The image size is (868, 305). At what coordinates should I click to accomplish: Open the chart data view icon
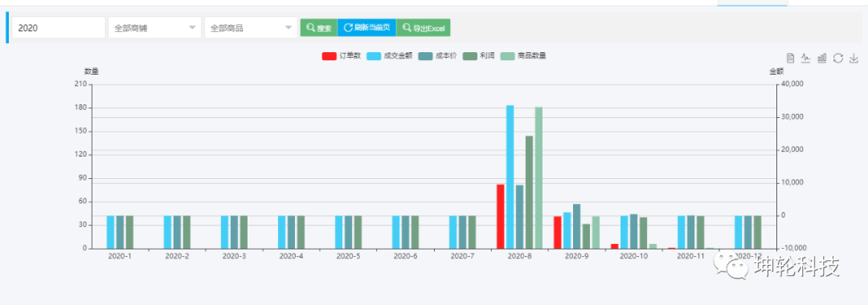click(x=791, y=58)
